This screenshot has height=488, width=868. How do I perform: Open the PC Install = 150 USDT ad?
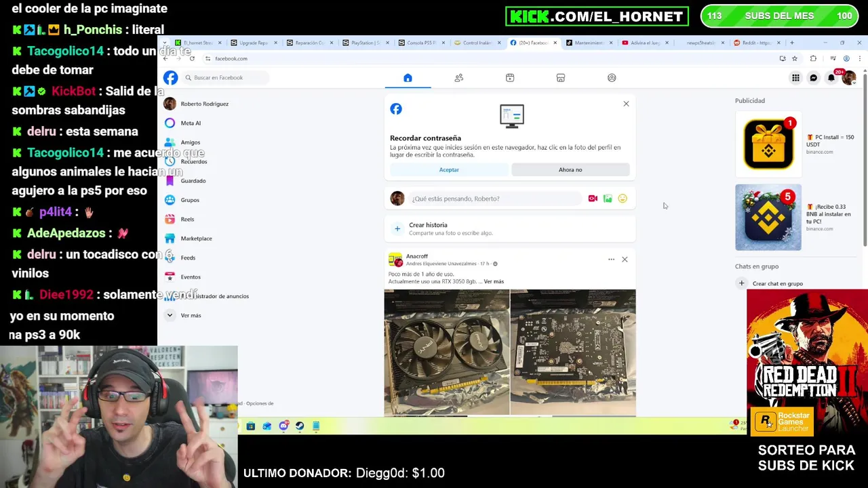[797, 144]
